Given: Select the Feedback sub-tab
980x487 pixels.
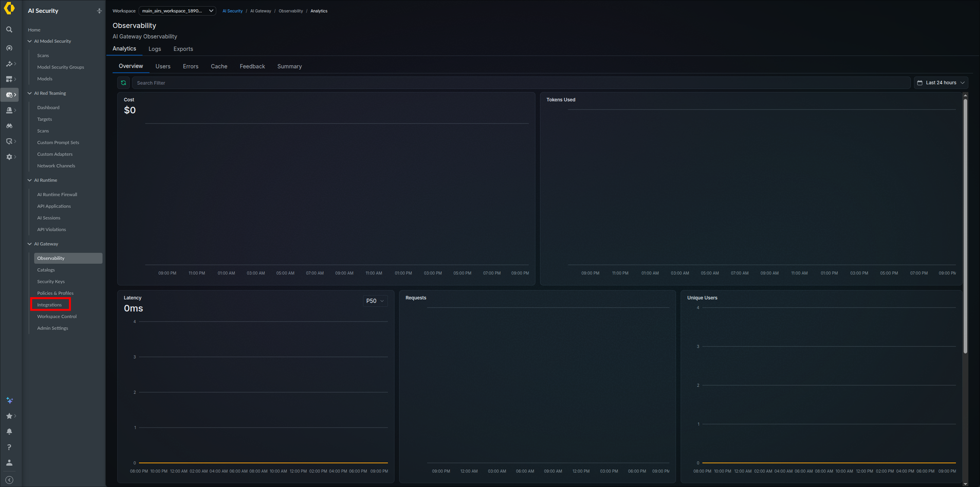Looking at the screenshot, I should 252,67.
